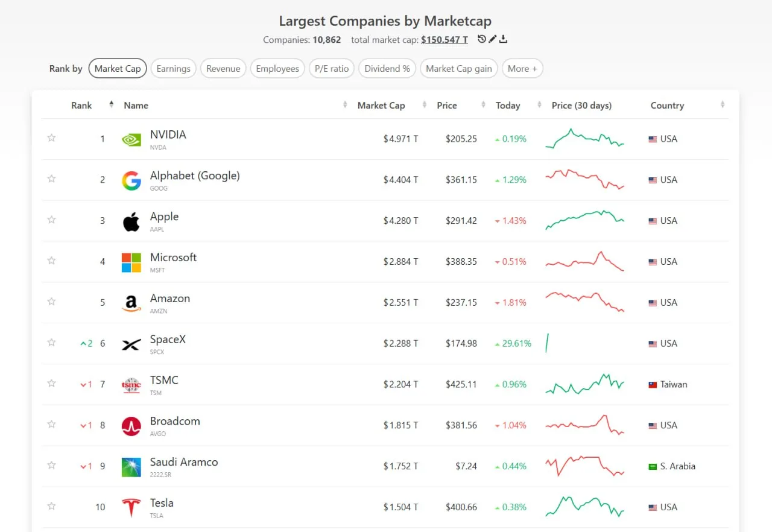This screenshot has width=772, height=532.
Task: Click the SpaceX logo icon
Action: coord(131,344)
